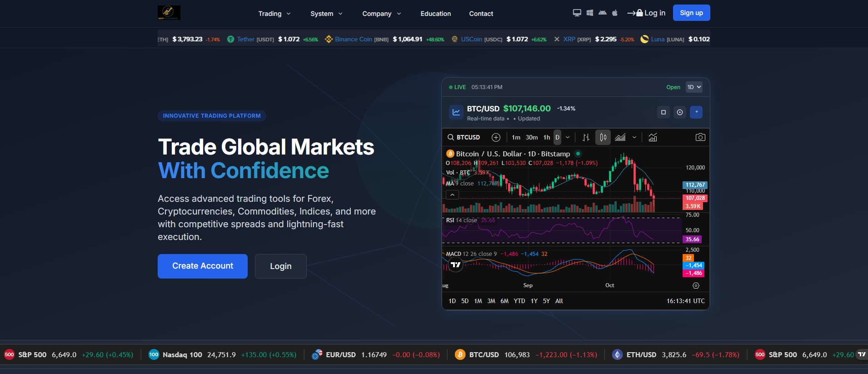The height and width of the screenshot is (374, 868).
Task: Open the Indicators chart icon
Action: 653,137
